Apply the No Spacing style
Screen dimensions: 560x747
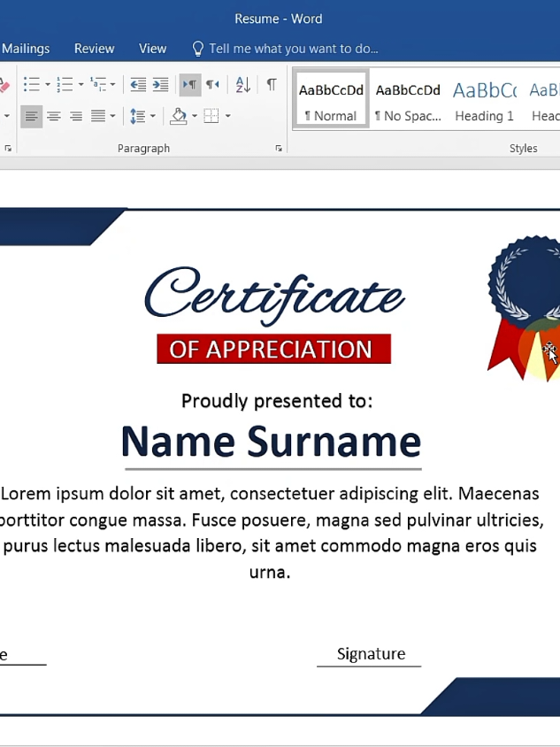tap(408, 99)
